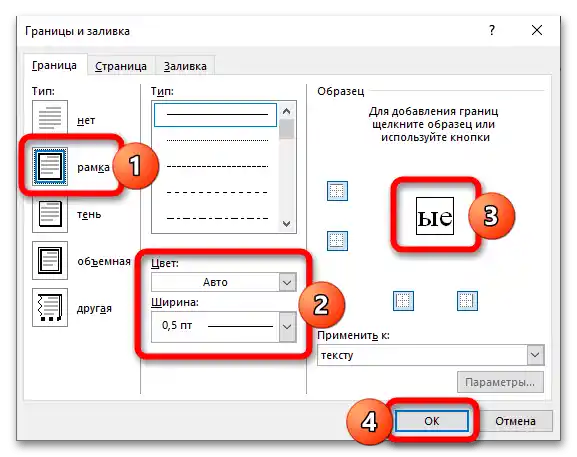The height and width of the screenshot is (457, 577).
Task: Toggle the left border button under preview
Action: (x=403, y=301)
